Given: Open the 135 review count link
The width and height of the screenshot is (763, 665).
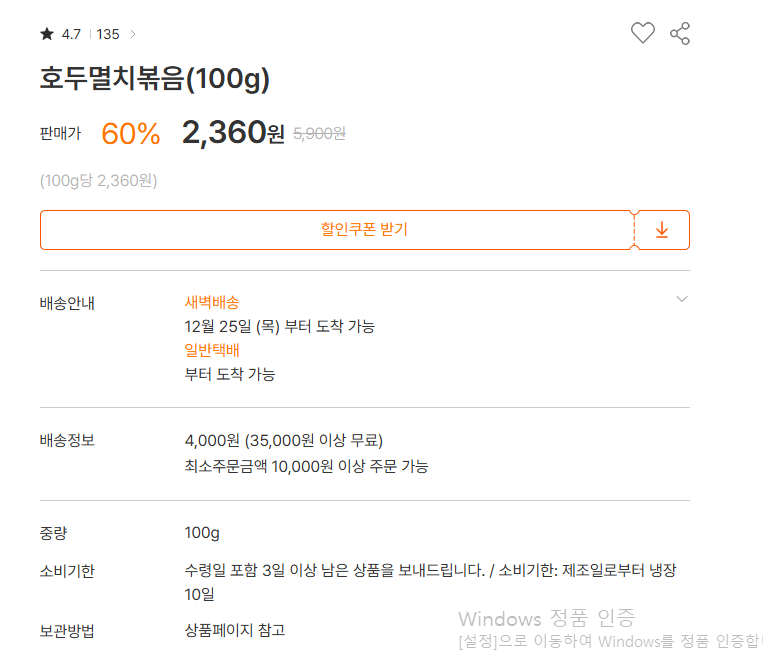Looking at the screenshot, I should tap(108, 34).
